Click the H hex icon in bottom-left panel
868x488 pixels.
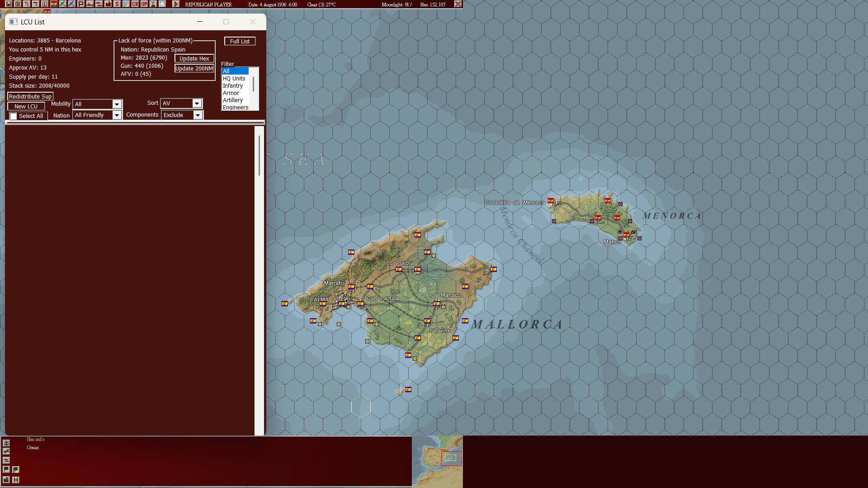tap(16, 480)
